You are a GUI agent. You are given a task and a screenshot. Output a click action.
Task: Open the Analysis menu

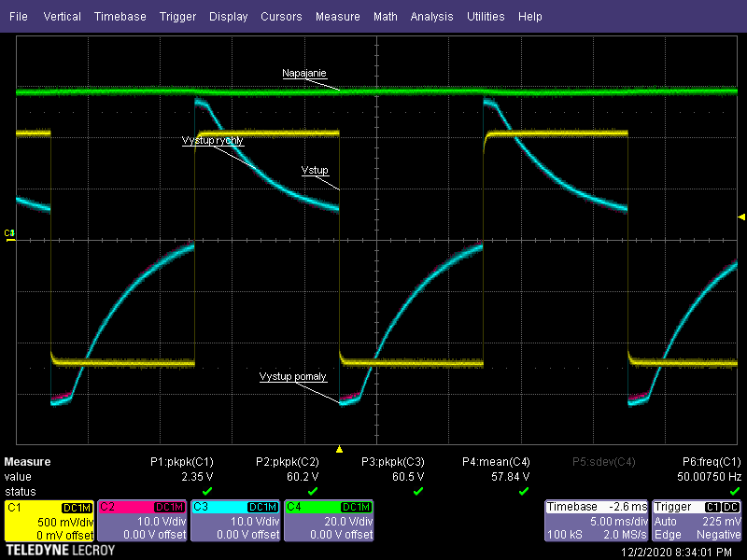pos(431,17)
